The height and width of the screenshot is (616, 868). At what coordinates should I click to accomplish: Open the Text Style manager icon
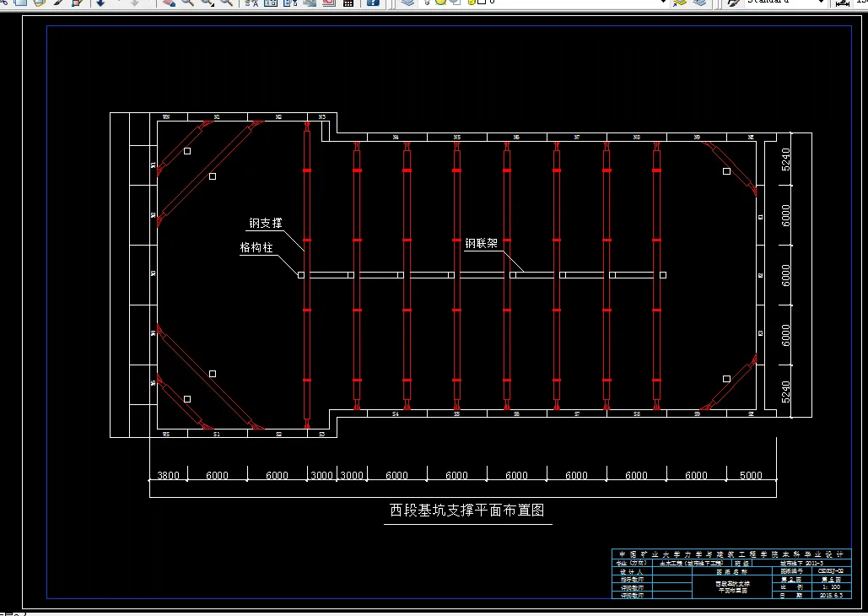(x=734, y=3)
